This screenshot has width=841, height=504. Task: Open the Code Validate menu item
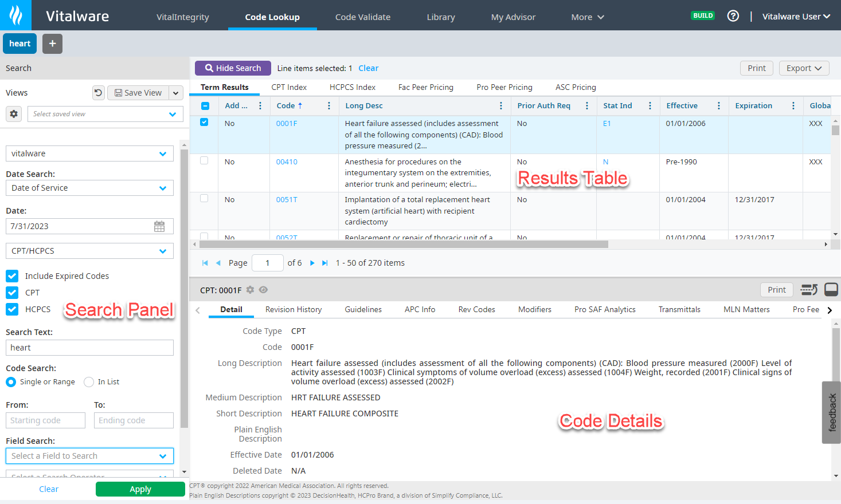(x=363, y=17)
